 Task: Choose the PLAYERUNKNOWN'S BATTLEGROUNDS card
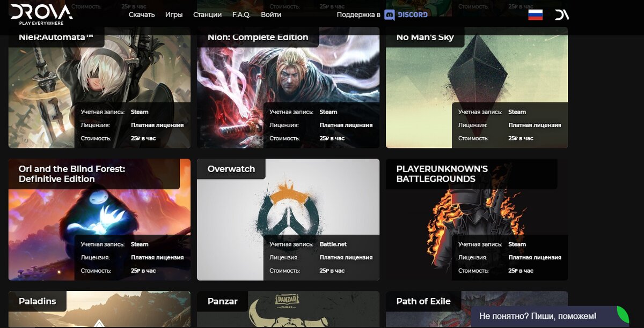[477, 219]
